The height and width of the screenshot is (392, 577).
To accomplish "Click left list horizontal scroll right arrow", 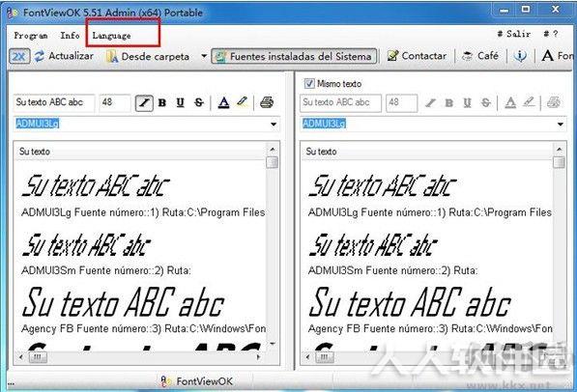I will tap(259, 357).
